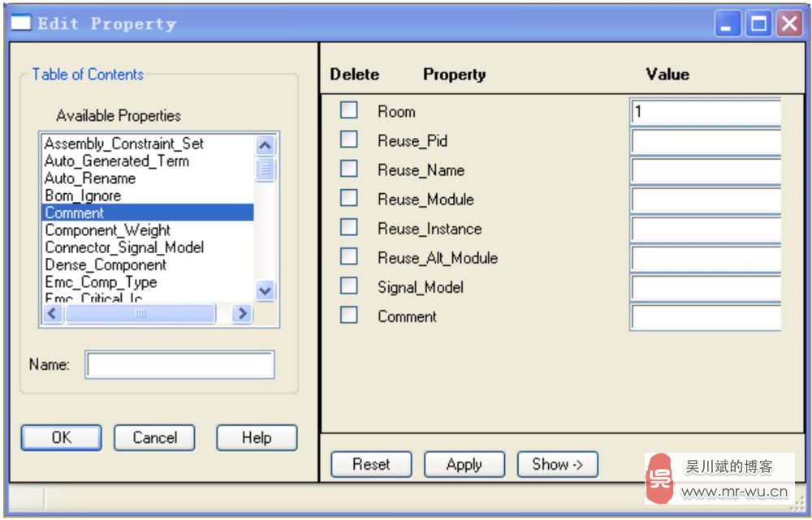The width and height of the screenshot is (812, 520).
Task: Click the list's scroll up arrow
Action: (266, 145)
